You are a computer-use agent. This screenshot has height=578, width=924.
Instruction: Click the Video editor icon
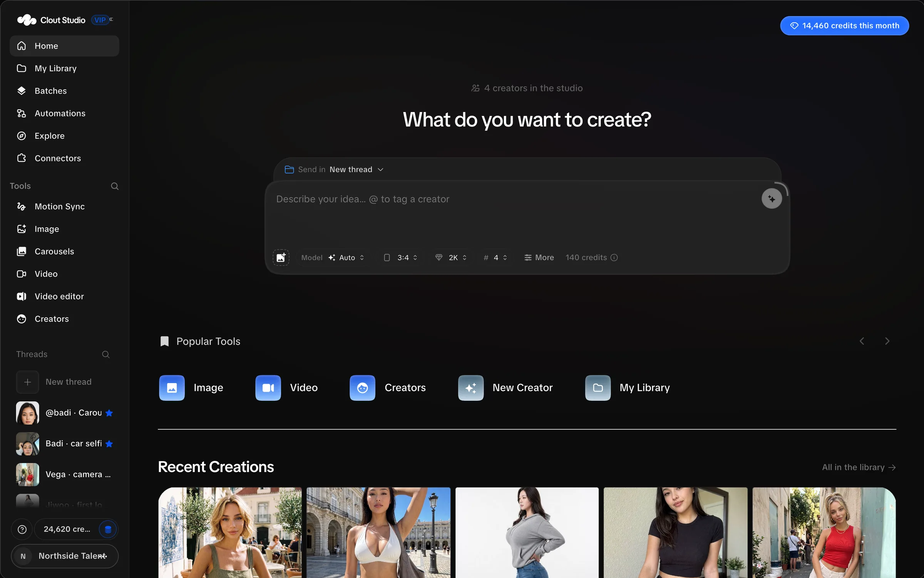tap(22, 296)
